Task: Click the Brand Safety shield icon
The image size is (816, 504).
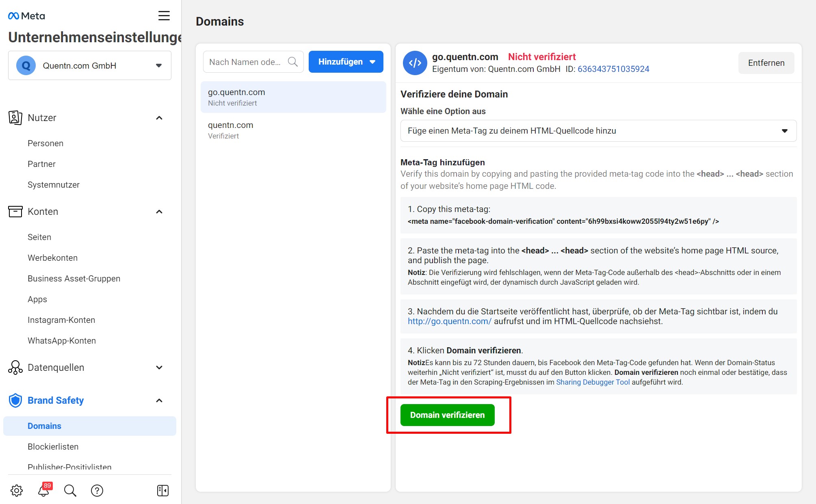Action: [15, 400]
